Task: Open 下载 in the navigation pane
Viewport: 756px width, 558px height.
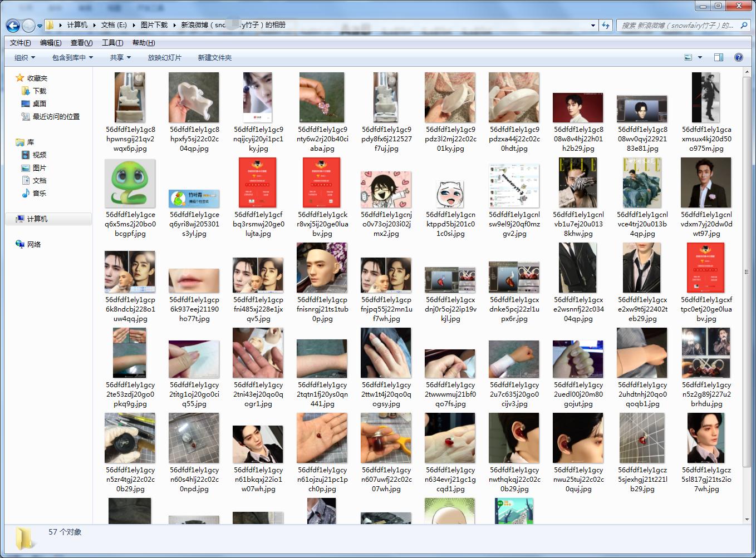Action: (34, 91)
